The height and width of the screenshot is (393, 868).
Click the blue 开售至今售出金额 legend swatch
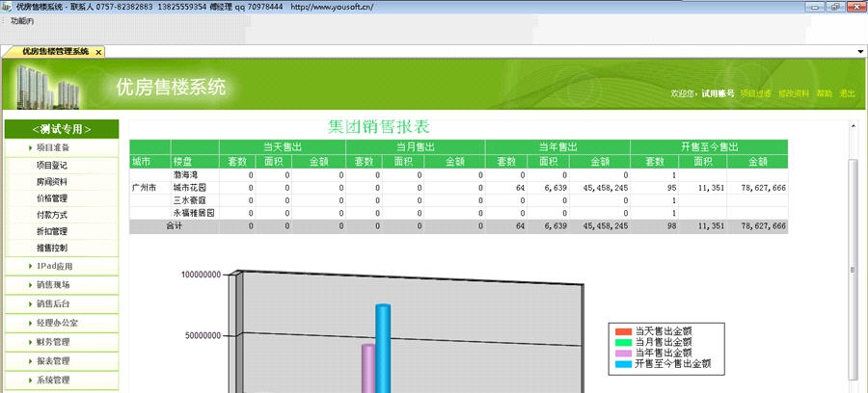click(623, 364)
